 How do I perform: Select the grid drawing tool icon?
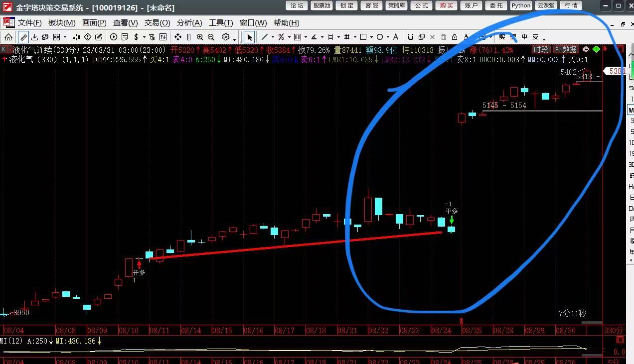[347, 37]
